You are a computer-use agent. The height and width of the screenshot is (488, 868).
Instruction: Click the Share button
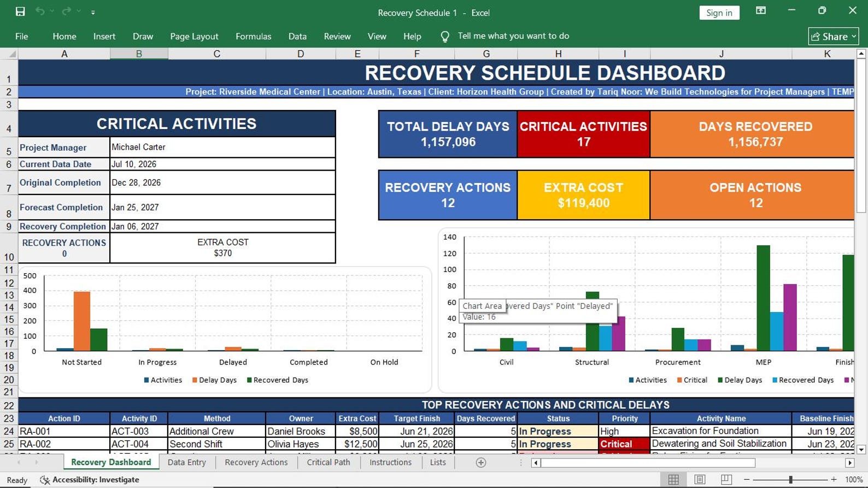pyautogui.click(x=833, y=36)
